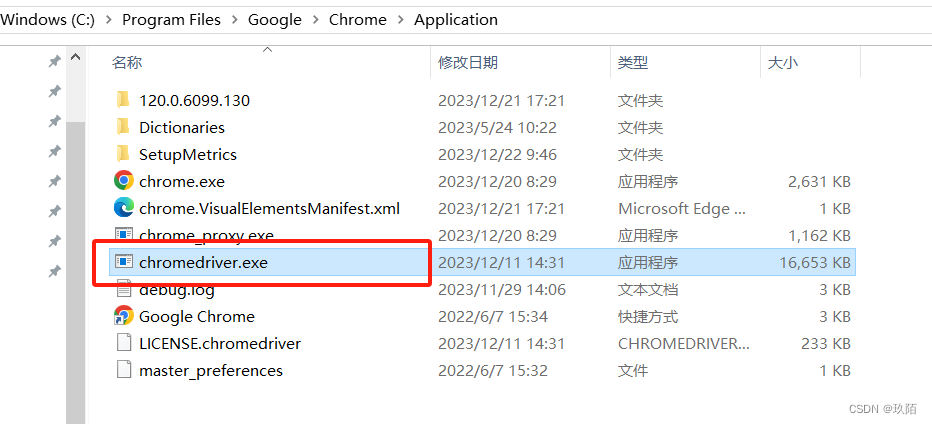The image size is (932, 424).
Task: Select chrome.VisualElementsManifest.xml file name
Action: (x=269, y=209)
